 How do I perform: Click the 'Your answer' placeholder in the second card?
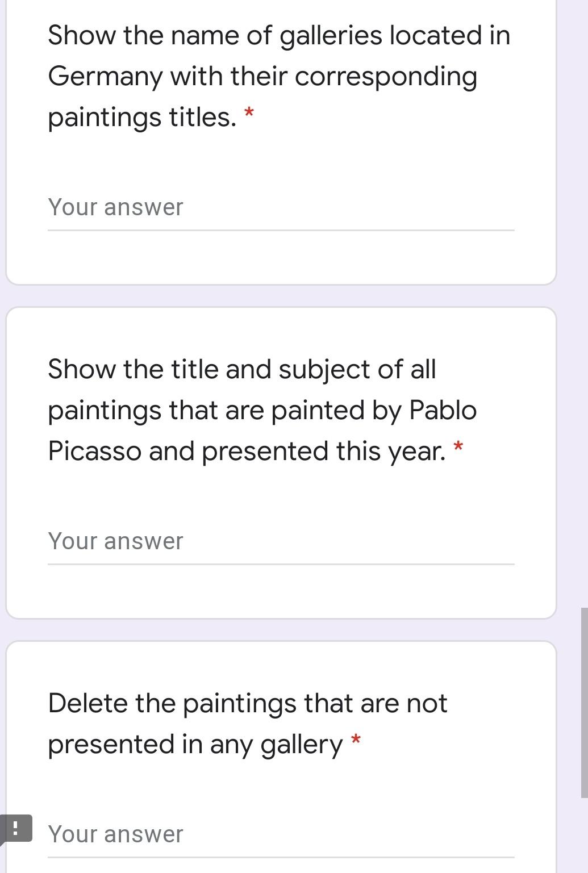[115, 541]
